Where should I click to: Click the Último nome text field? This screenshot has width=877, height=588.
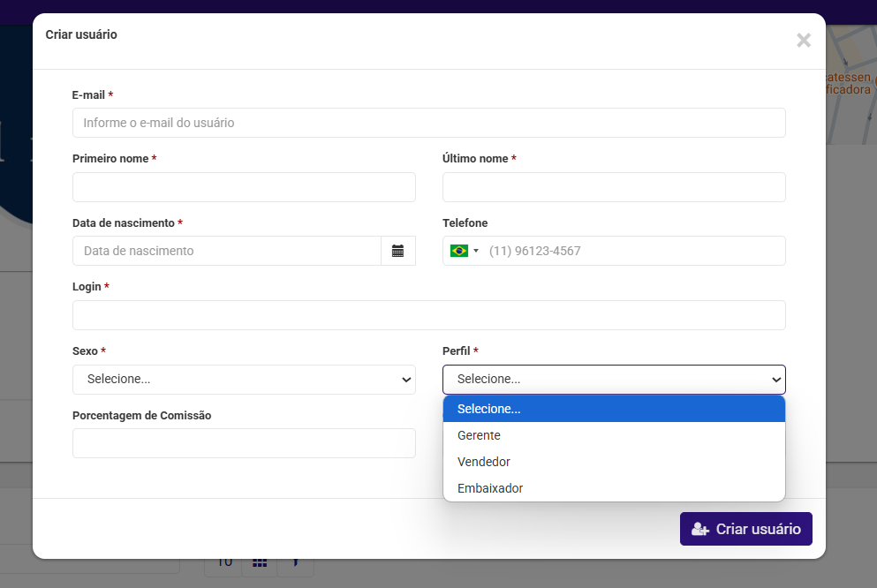613,187
